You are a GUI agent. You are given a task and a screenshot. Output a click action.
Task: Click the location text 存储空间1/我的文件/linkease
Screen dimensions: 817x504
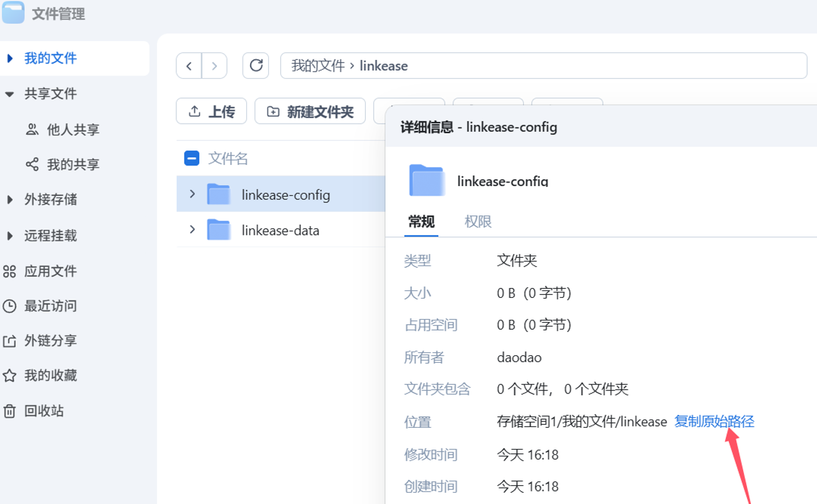pos(582,422)
